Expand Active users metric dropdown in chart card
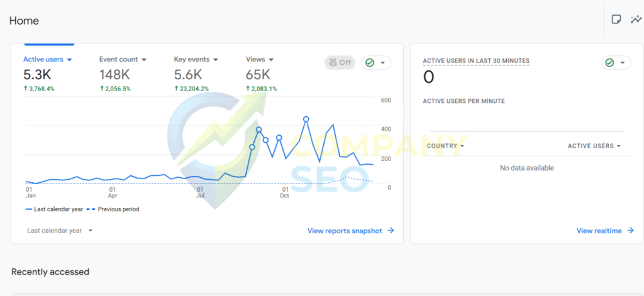This screenshot has height=296, width=644. coord(69,60)
